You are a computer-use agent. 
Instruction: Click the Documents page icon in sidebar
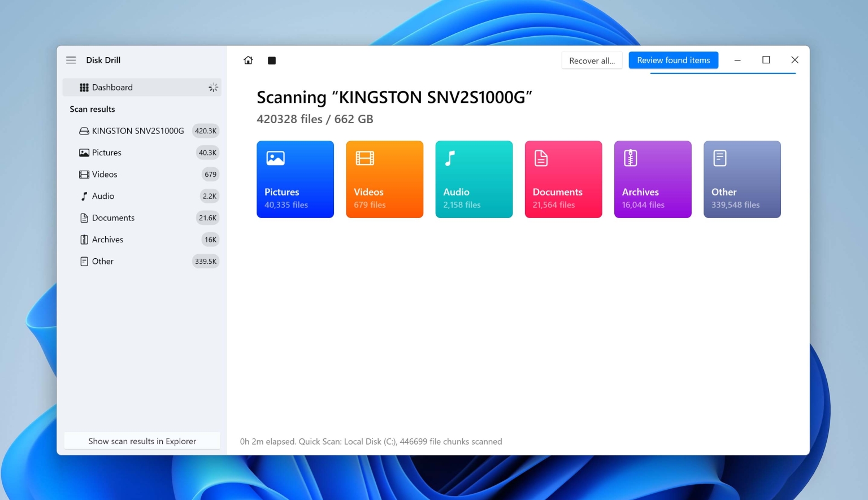click(84, 218)
